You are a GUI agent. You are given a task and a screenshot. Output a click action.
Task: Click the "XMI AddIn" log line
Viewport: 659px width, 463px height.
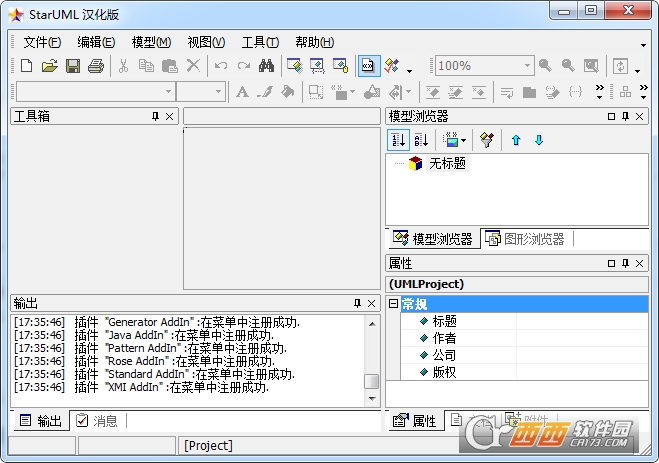(141, 387)
